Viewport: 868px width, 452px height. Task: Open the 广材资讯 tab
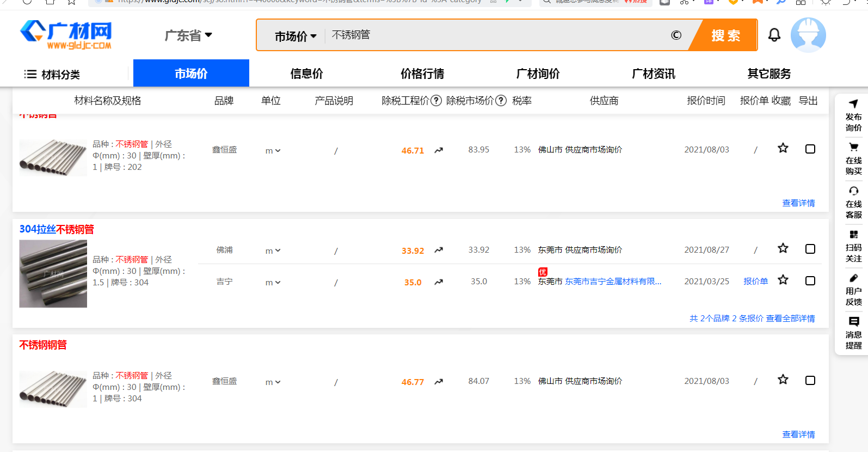click(653, 74)
